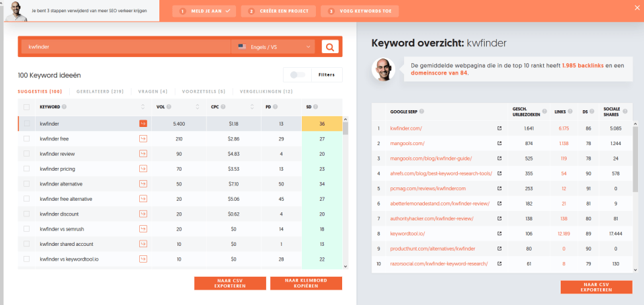This screenshot has width=644, height=305.
Task: Click the 1.985 backlinks text in overview
Action: coord(583,65)
